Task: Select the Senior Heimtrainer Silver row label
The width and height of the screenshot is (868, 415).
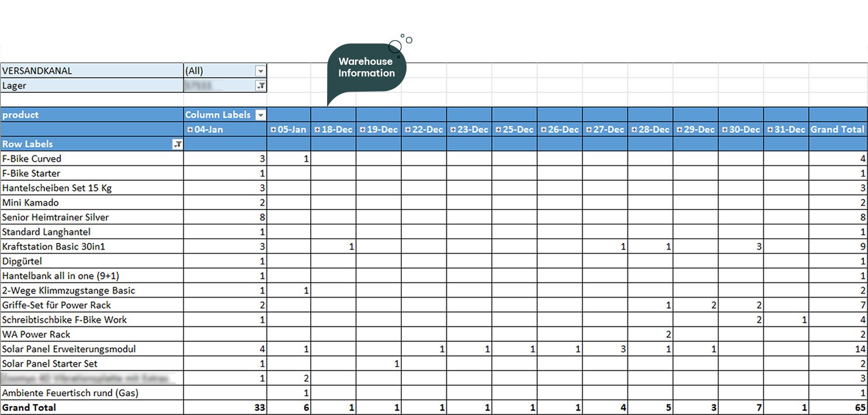Action: point(55,217)
